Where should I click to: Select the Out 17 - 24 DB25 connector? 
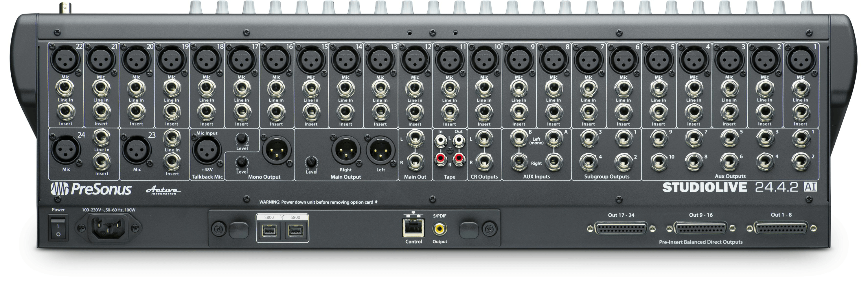click(621, 228)
